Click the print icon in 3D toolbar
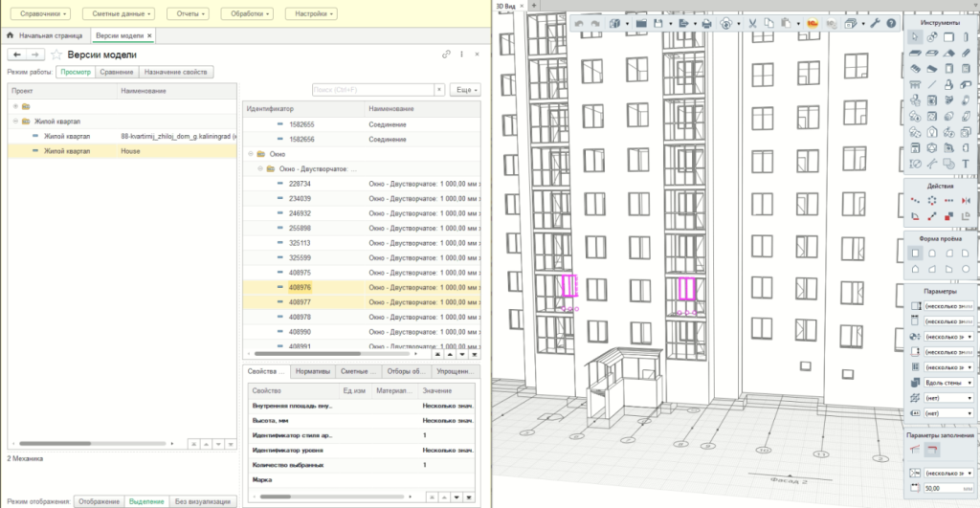The width and height of the screenshot is (980, 508). coord(706,23)
